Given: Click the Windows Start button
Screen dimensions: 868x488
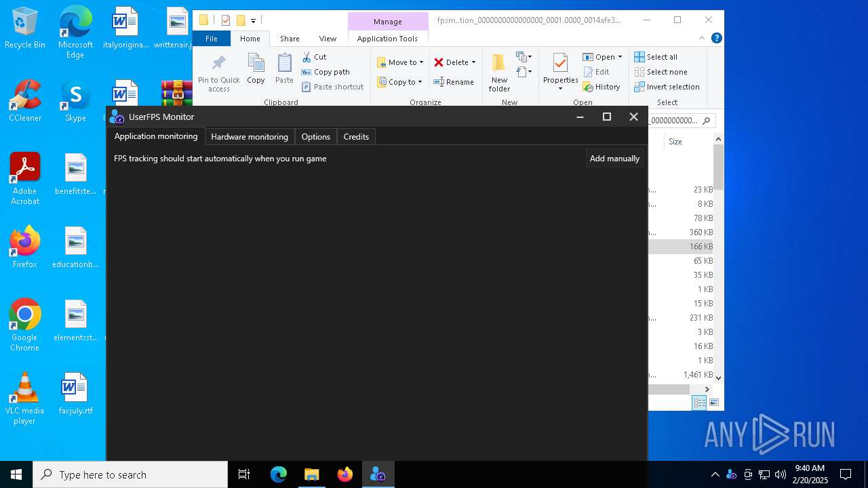Looking at the screenshot, I should click(x=16, y=474).
